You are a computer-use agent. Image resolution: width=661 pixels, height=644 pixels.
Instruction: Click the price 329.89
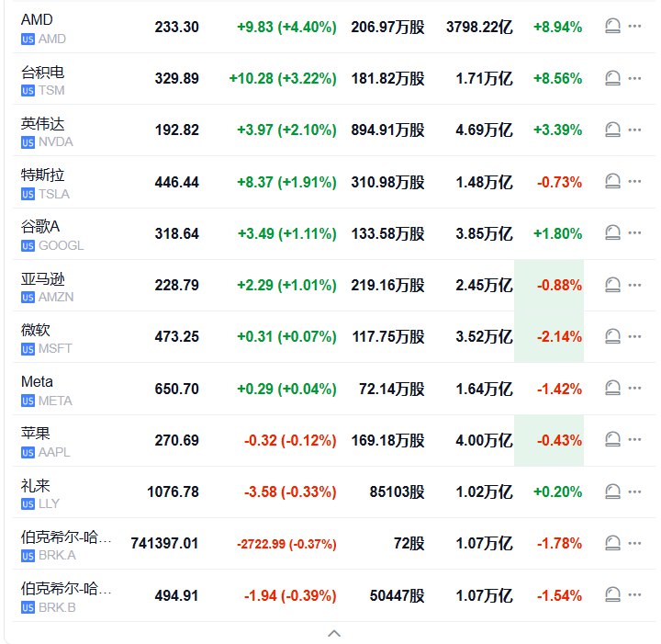[x=176, y=78]
